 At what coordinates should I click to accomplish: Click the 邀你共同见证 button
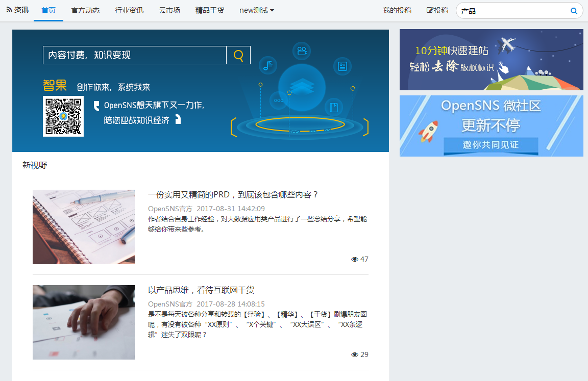coord(491,145)
